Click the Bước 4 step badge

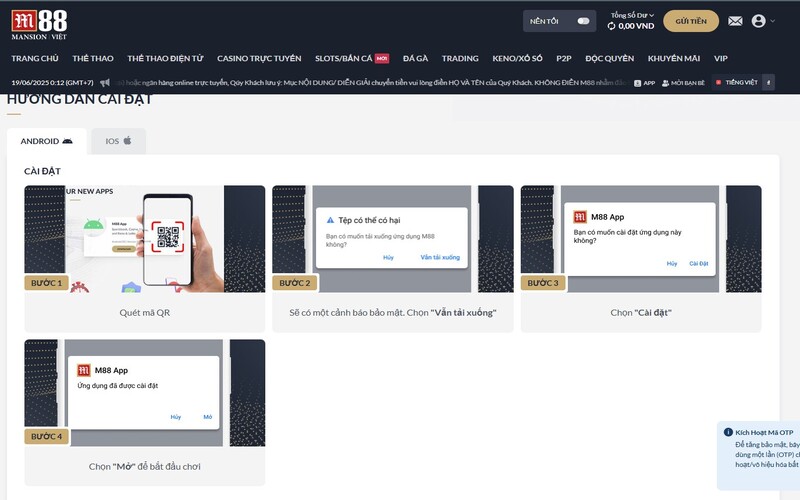point(46,436)
